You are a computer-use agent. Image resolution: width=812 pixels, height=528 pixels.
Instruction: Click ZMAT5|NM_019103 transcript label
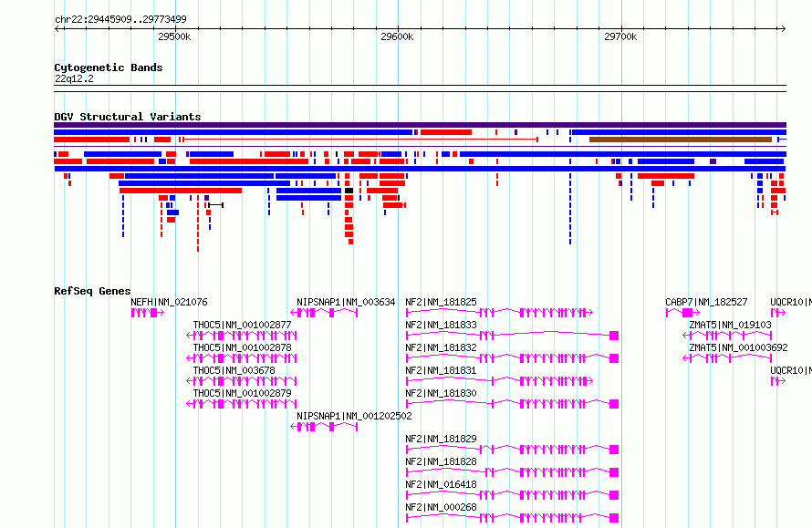click(730, 325)
